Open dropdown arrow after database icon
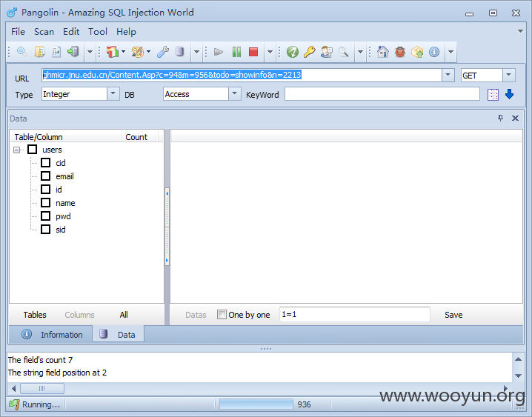Viewport: 532px width, 417px height. [x=196, y=52]
